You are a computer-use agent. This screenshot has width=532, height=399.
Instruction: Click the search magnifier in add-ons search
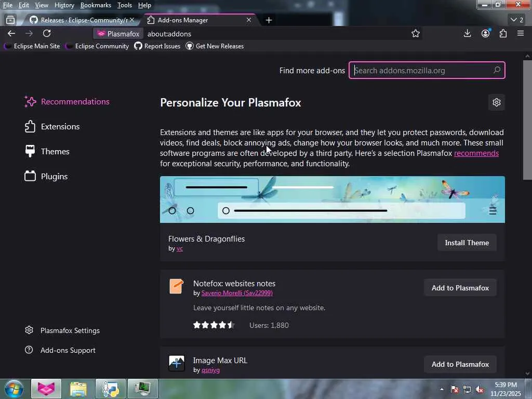tap(497, 70)
